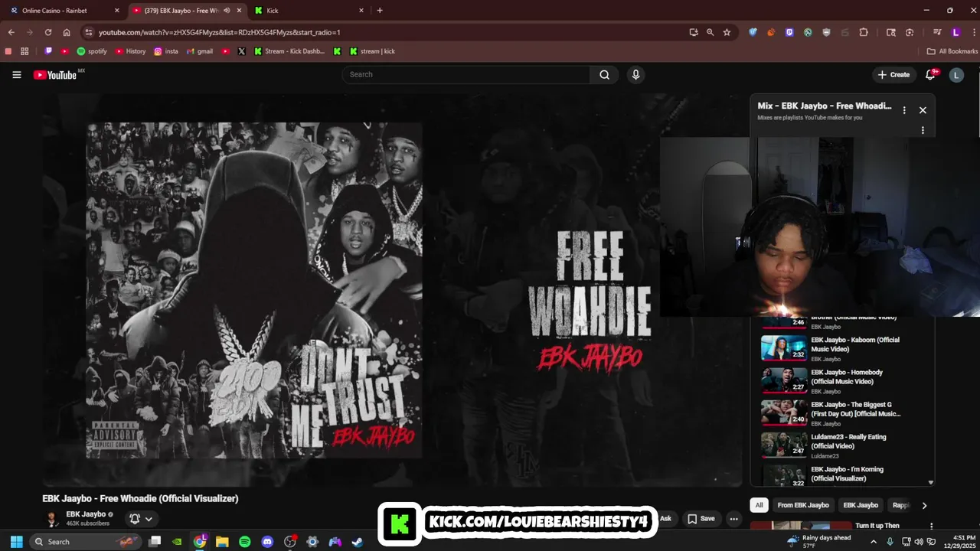Open Discord from the taskbar
This screenshot has width=980, height=551.
(x=267, y=541)
